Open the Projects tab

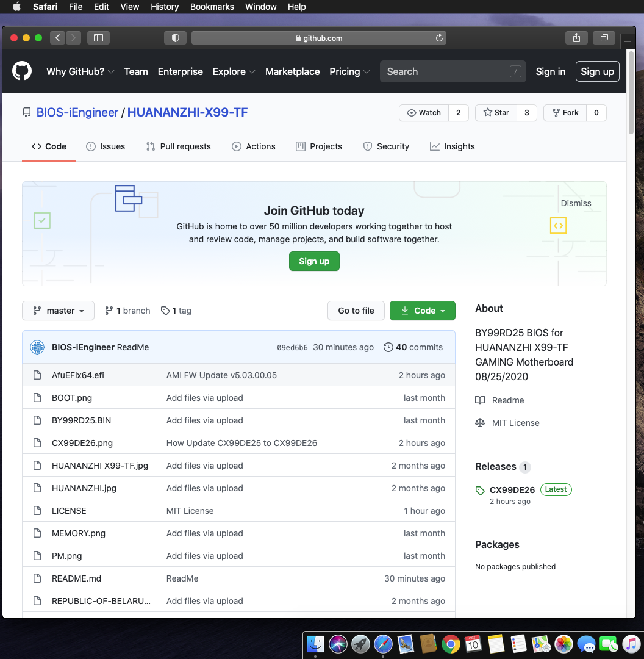[319, 146]
